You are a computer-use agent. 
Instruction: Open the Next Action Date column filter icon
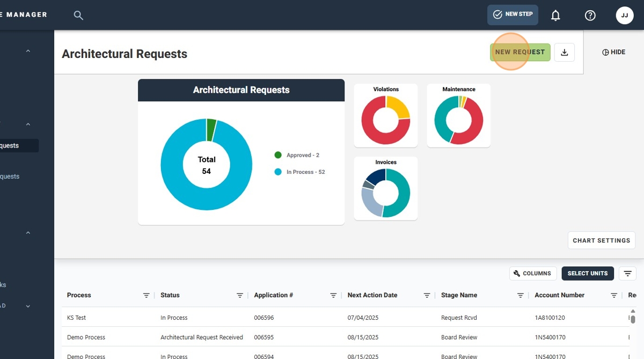[x=427, y=296]
